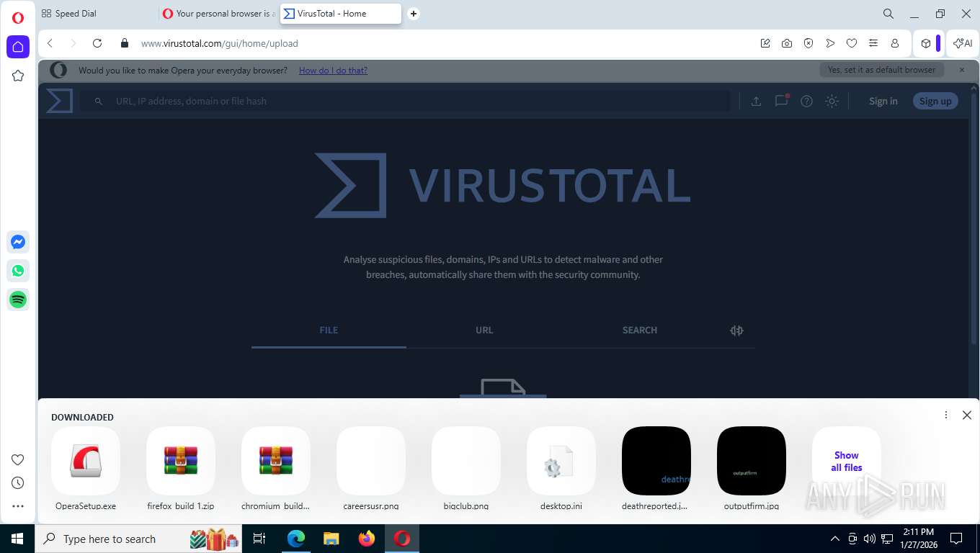
Task: Open desktop.ini download
Action: (x=561, y=468)
